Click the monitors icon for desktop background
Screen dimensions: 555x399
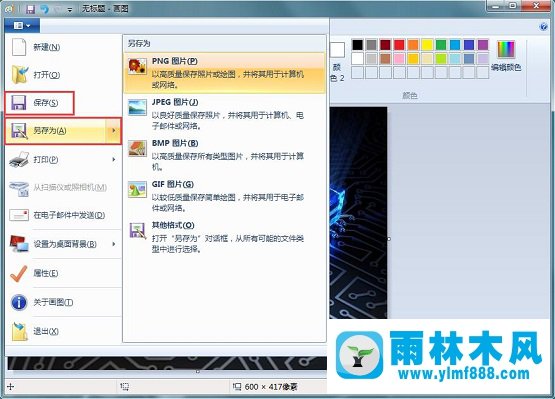tap(19, 244)
